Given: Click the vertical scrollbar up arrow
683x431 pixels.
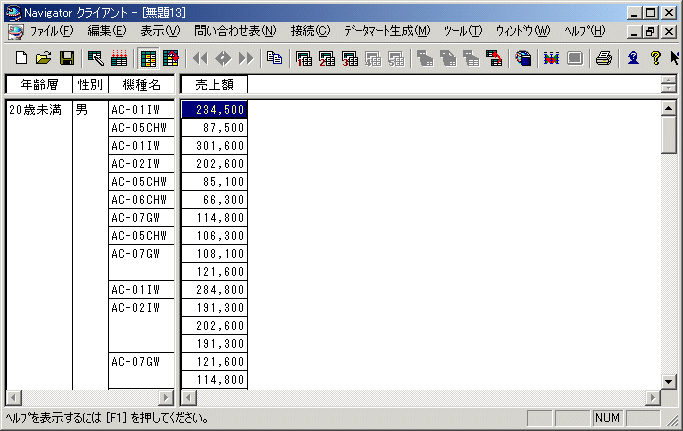Looking at the screenshot, I should click(669, 108).
